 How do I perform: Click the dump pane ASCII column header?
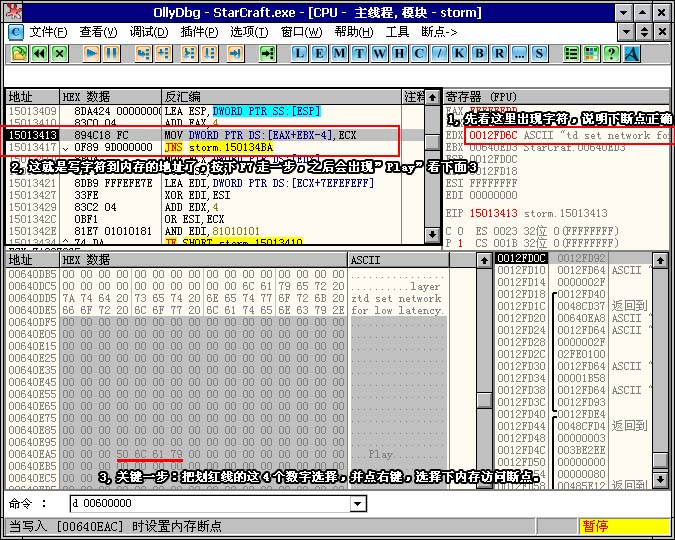398,260
